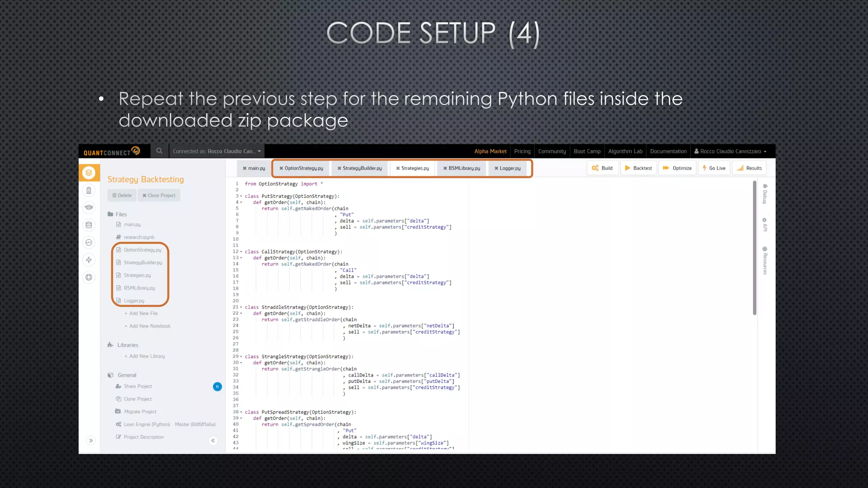
Task: Open the Documentation menu item
Action: (668, 151)
